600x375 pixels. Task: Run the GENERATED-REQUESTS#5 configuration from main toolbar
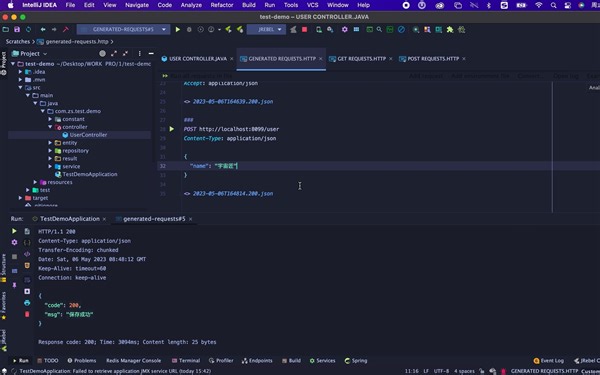[x=178, y=29]
